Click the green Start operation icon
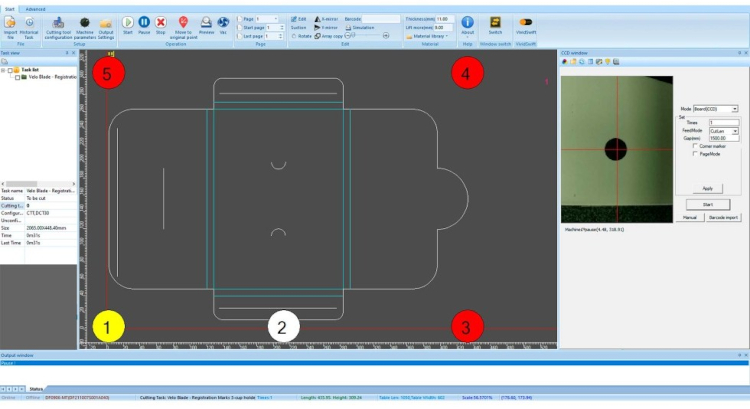The width and height of the screenshot is (750, 409). point(128,21)
